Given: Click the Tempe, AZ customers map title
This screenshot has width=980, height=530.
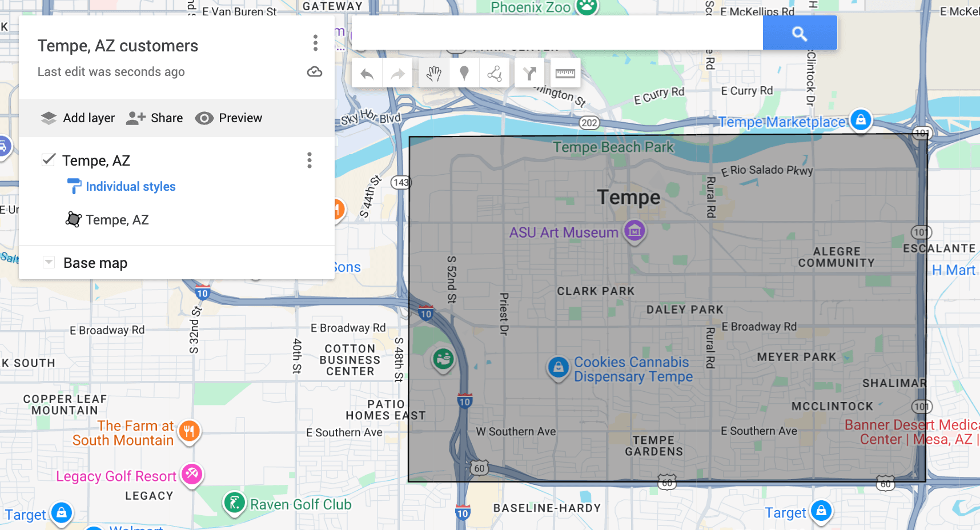Looking at the screenshot, I should [x=118, y=46].
